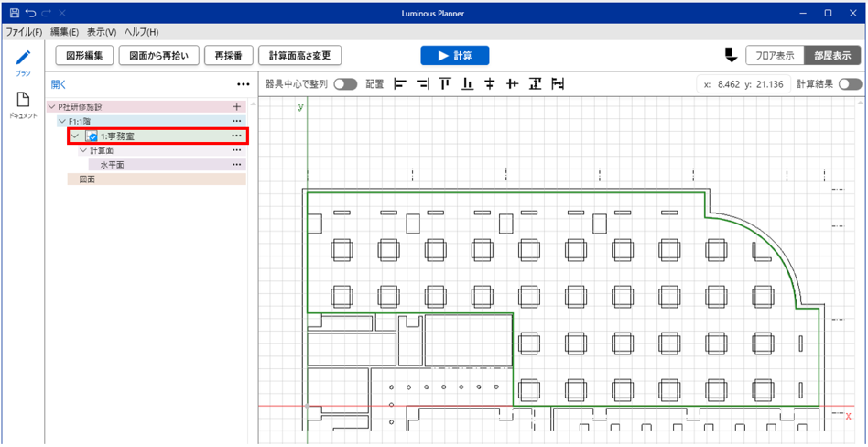868x447 pixels.
Task: Click the 図面から再拾い button
Action: click(159, 56)
